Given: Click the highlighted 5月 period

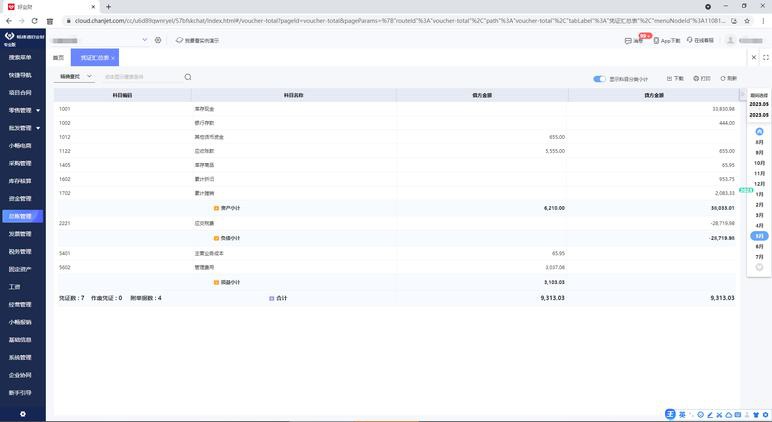Looking at the screenshot, I should point(759,236).
